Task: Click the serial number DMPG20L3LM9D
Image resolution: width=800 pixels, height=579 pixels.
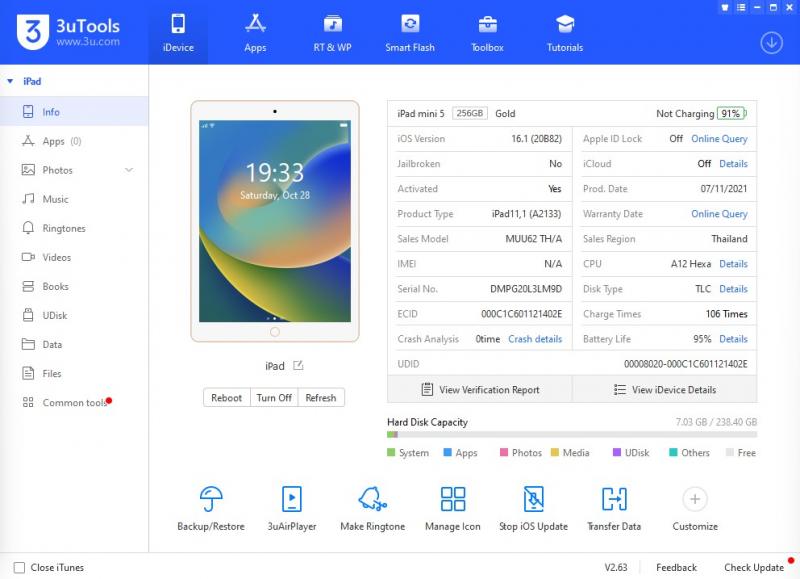Action: (x=526, y=289)
